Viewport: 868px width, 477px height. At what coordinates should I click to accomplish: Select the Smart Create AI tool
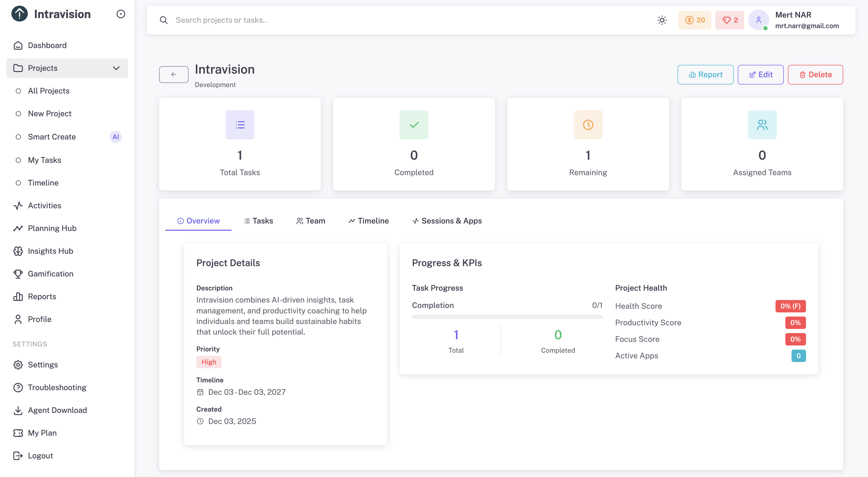coord(52,137)
